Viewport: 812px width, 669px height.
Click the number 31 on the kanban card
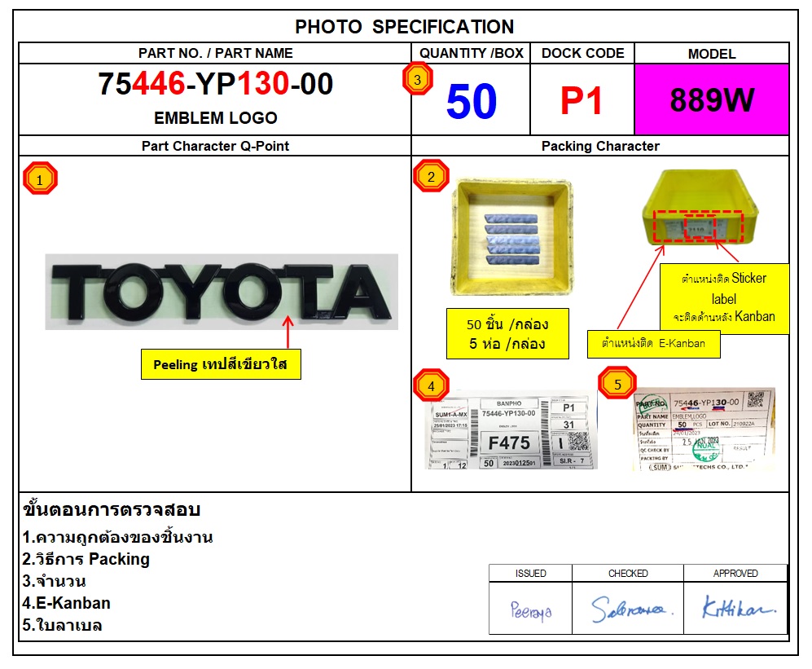(568, 425)
